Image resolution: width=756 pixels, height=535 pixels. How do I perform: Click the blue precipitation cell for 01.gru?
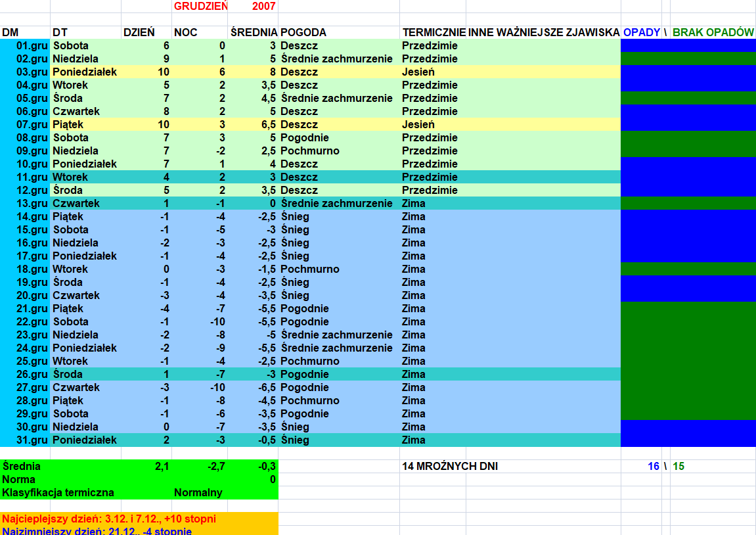click(x=688, y=45)
